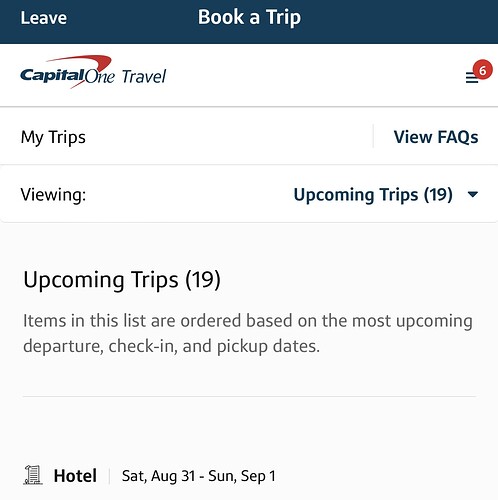Select the list ordering description text
The width and height of the screenshot is (498, 500).
(x=248, y=333)
